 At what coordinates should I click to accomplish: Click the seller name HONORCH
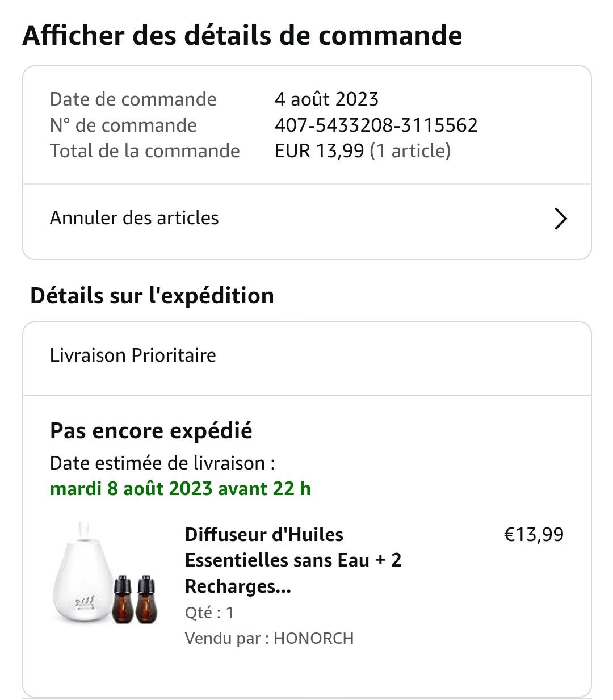pos(313,638)
